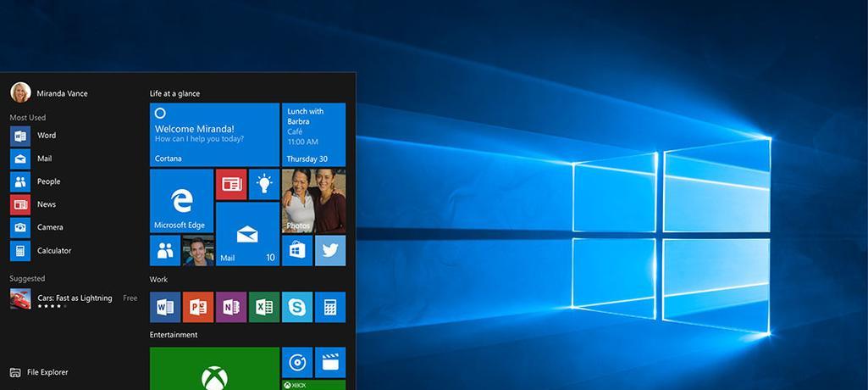868x390 pixels.
Task: Open the Photos live tile
Action: pyautogui.click(x=314, y=201)
